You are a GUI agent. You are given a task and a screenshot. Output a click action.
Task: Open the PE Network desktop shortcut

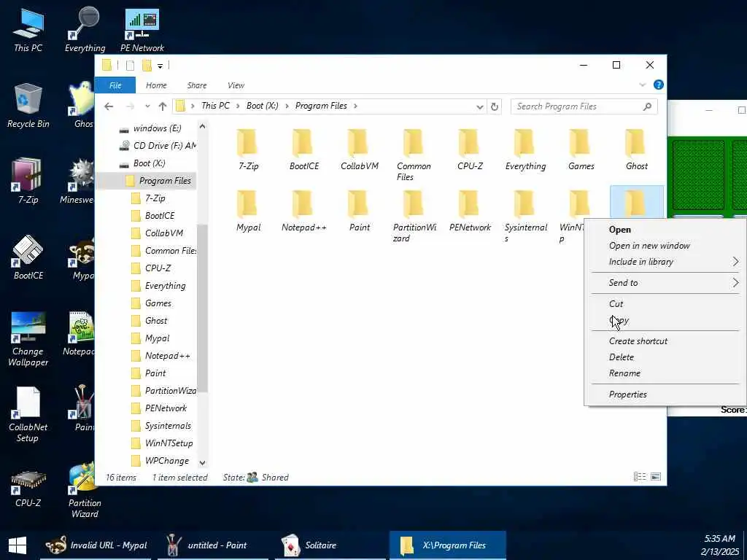142,29
